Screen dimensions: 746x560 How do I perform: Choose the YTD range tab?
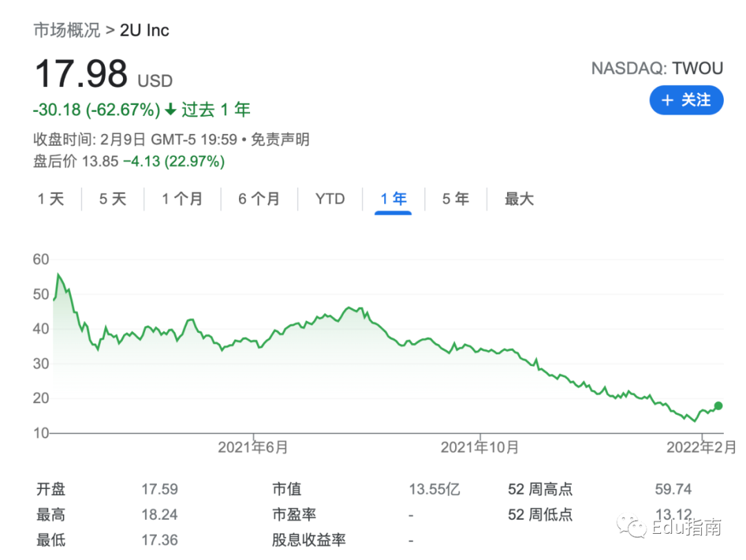[x=330, y=198]
